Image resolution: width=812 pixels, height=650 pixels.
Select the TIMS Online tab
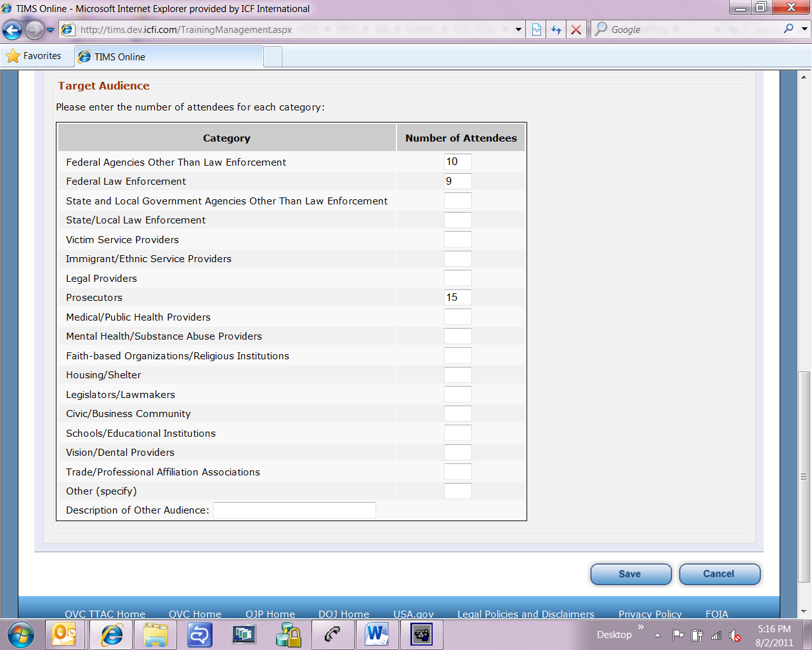169,56
